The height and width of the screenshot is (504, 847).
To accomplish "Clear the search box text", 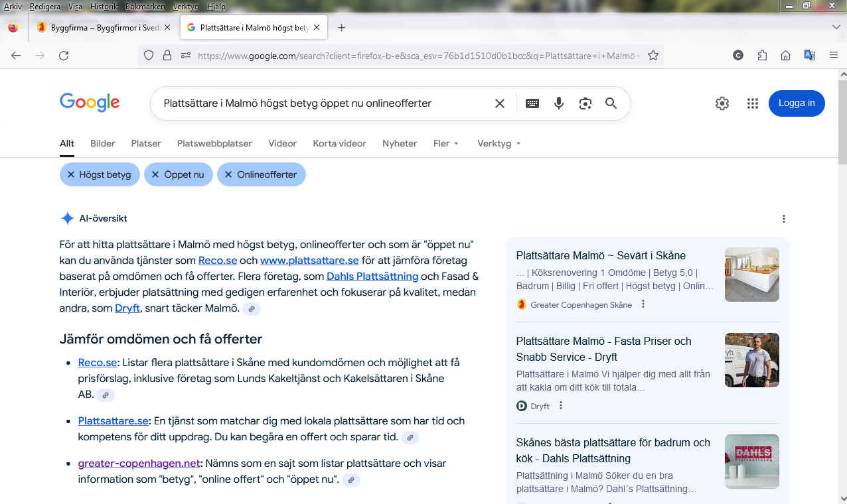I will pos(500,103).
